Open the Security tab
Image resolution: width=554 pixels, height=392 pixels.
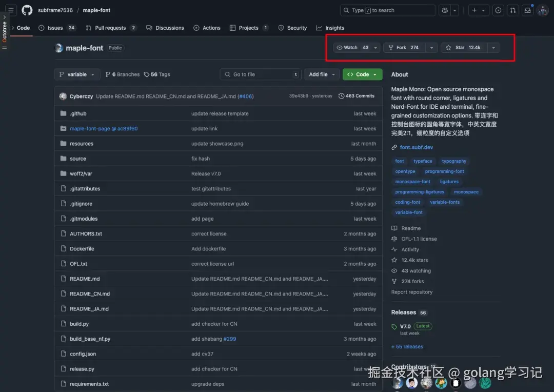click(x=292, y=28)
